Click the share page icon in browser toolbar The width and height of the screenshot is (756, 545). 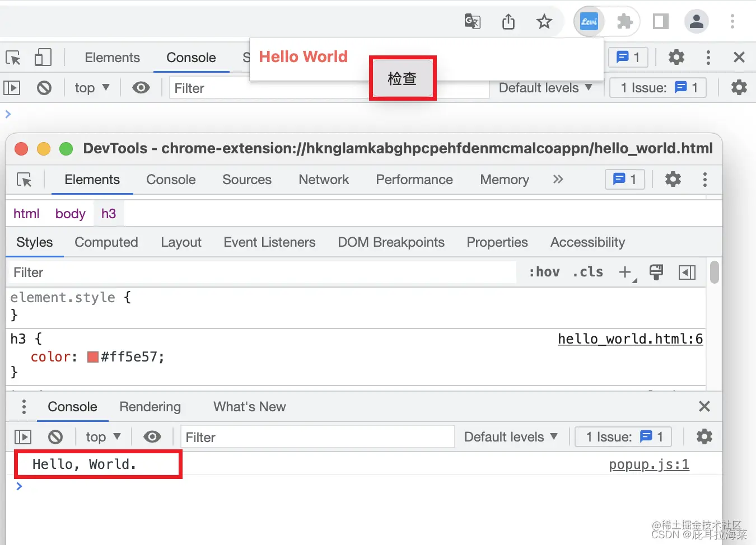(508, 22)
